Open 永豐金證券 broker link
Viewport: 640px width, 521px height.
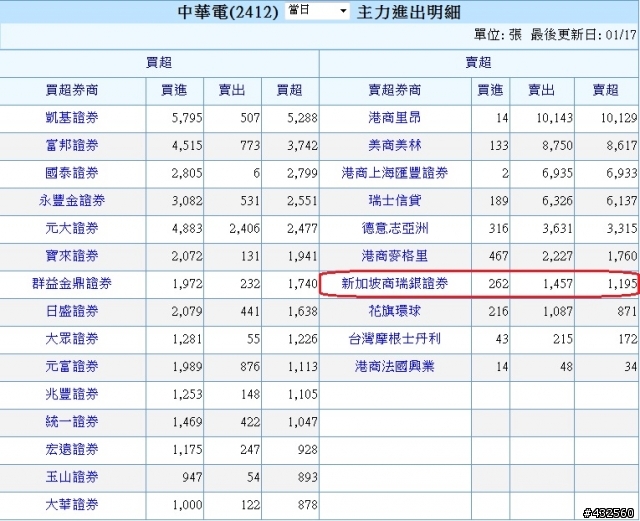click(72, 201)
